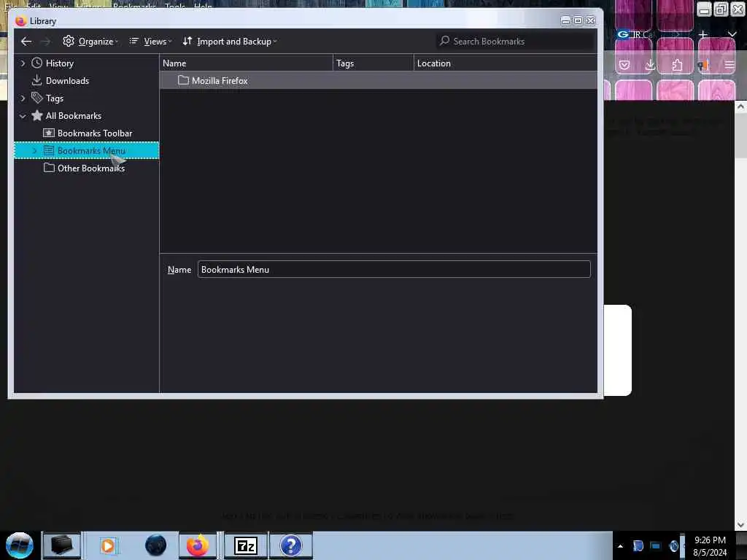Click the greyed-out forward arrow
Screen dimensions: 747x560
tap(45, 42)
